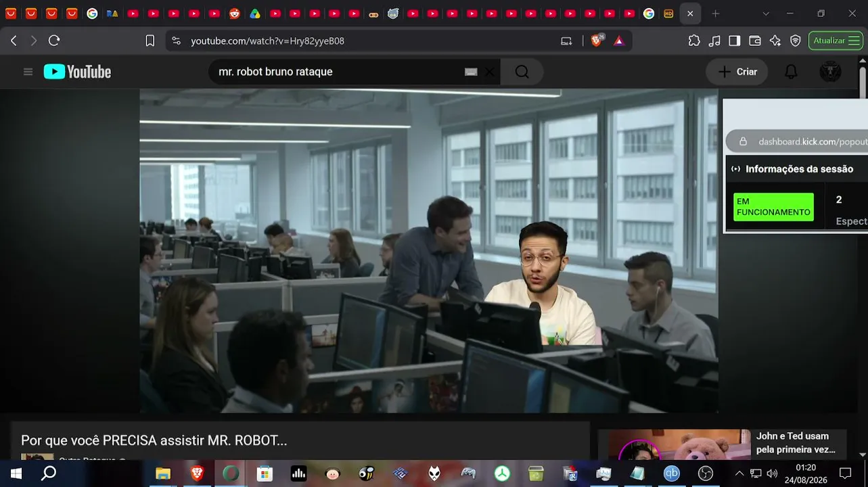This screenshot has height=487, width=868.
Task: Switch to the Reddit tab
Action: (234, 14)
